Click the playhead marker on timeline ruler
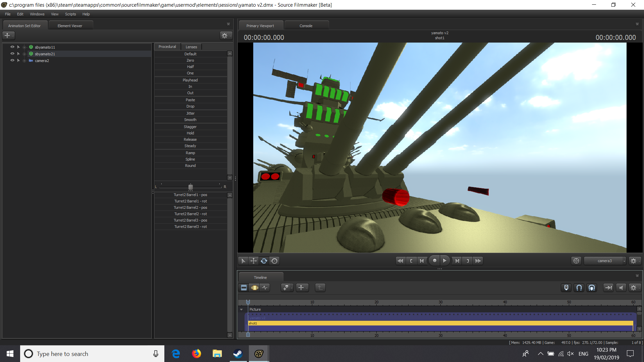 click(x=248, y=302)
